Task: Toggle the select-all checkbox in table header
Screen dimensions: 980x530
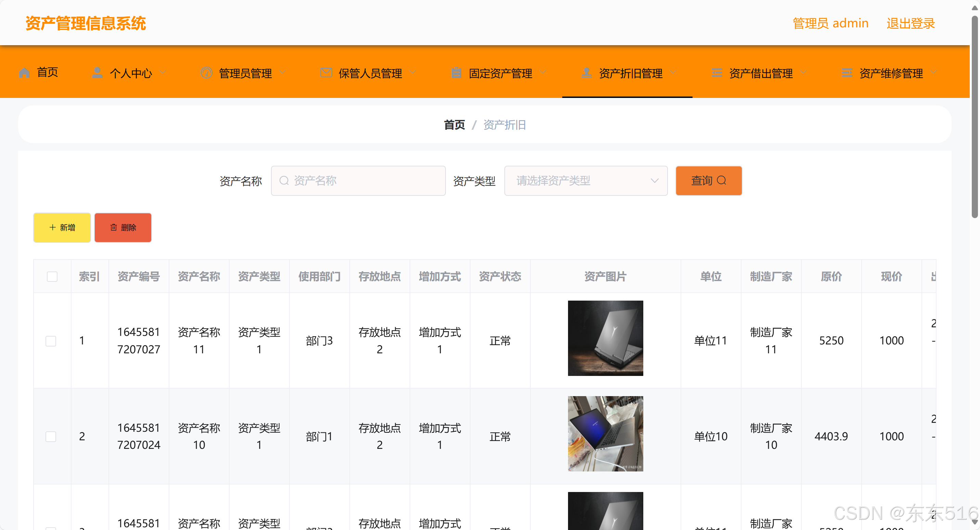Action: 52,276
